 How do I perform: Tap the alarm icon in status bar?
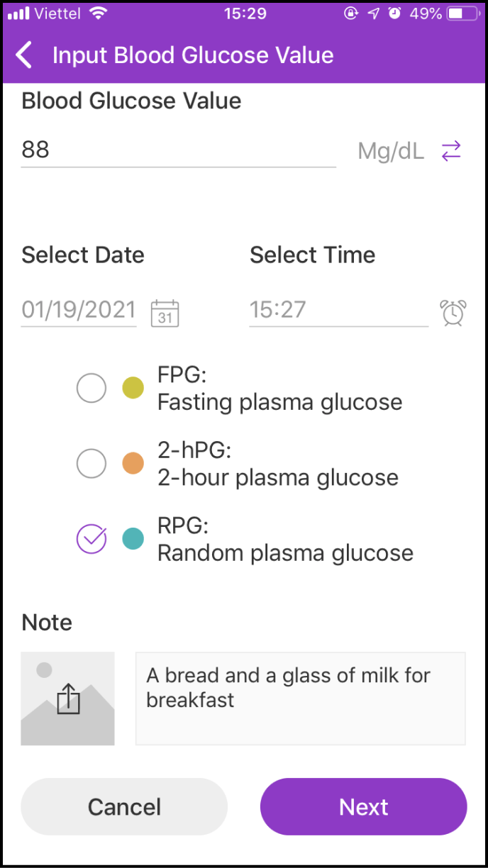pyautogui.click(x=394, y=13)
